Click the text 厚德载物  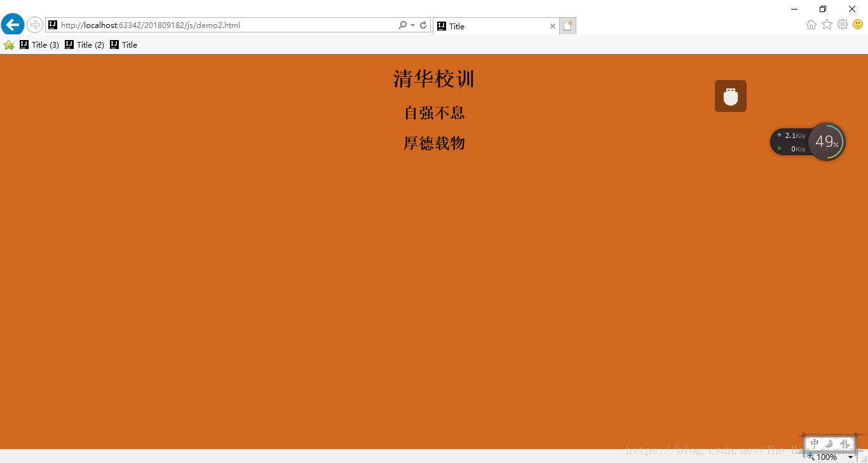coord(435,143)
